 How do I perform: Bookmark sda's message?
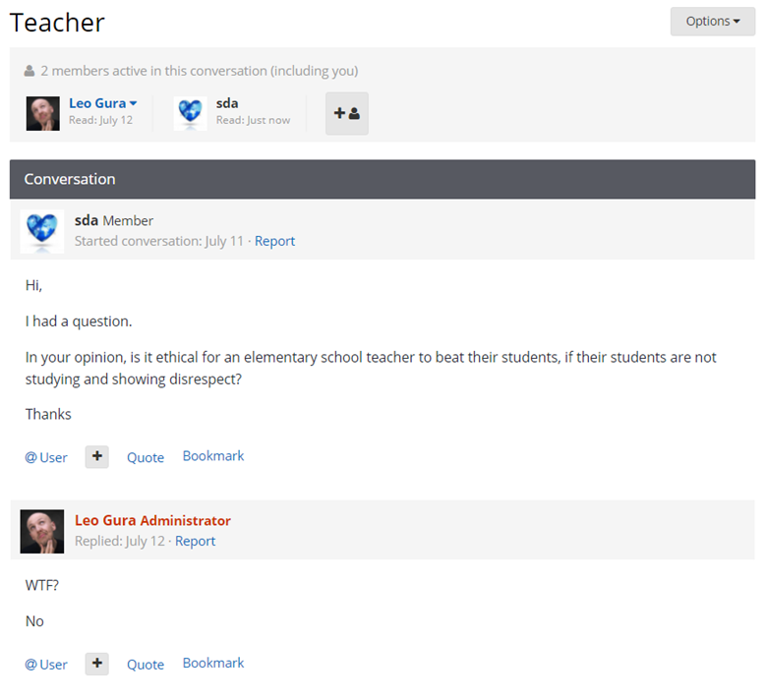(213, 456)
